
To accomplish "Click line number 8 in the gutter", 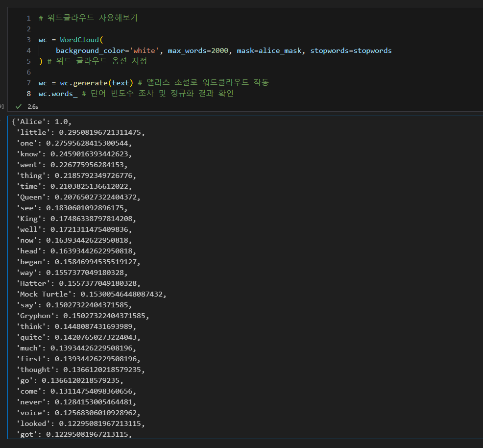I will [x=28, y=94].
